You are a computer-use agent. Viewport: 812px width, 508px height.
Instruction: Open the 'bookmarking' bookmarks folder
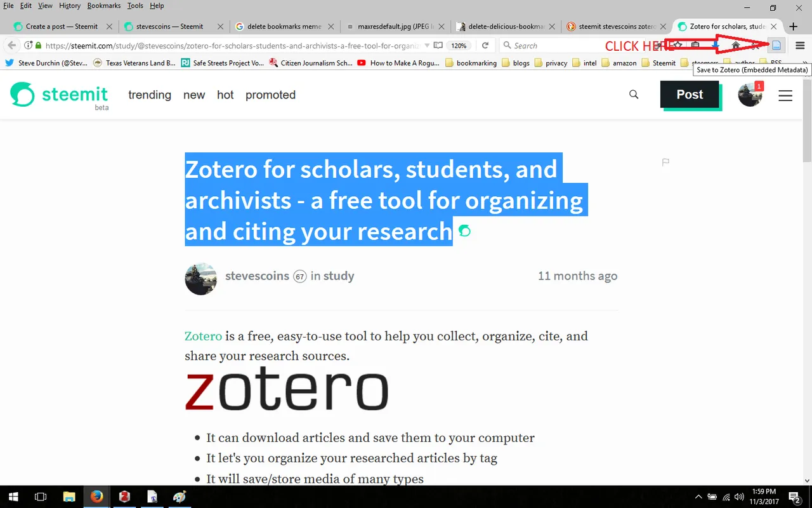471,63
